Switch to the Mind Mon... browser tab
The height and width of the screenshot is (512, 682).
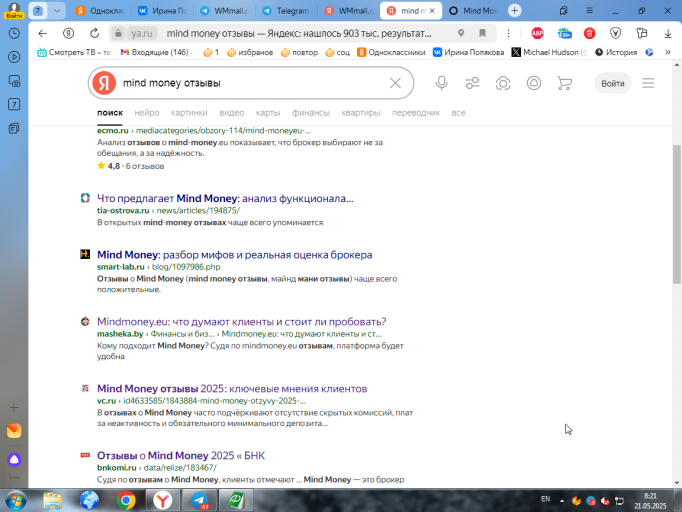tap(474, 11)
